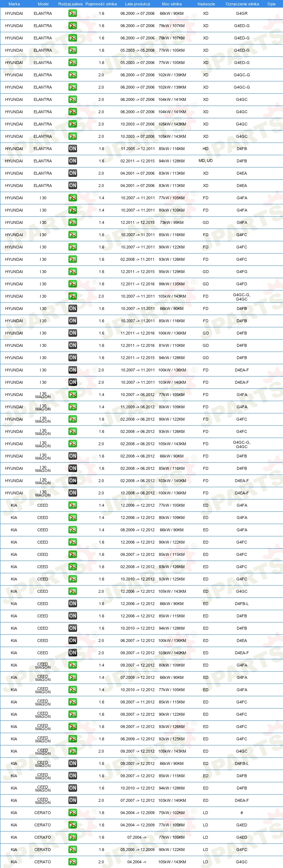Image resolution: width=283 pixels, height=868 pixels.
Task: Select power cell 73kW / 99KM
Action: (172, 222)
